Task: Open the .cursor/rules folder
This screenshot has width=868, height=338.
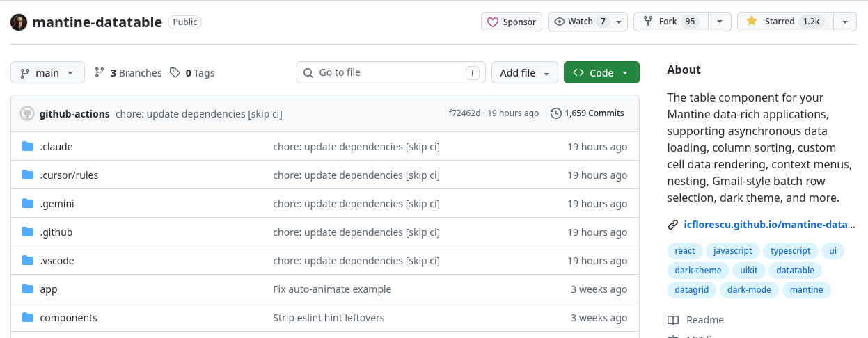Action: (x=69, y=175)
